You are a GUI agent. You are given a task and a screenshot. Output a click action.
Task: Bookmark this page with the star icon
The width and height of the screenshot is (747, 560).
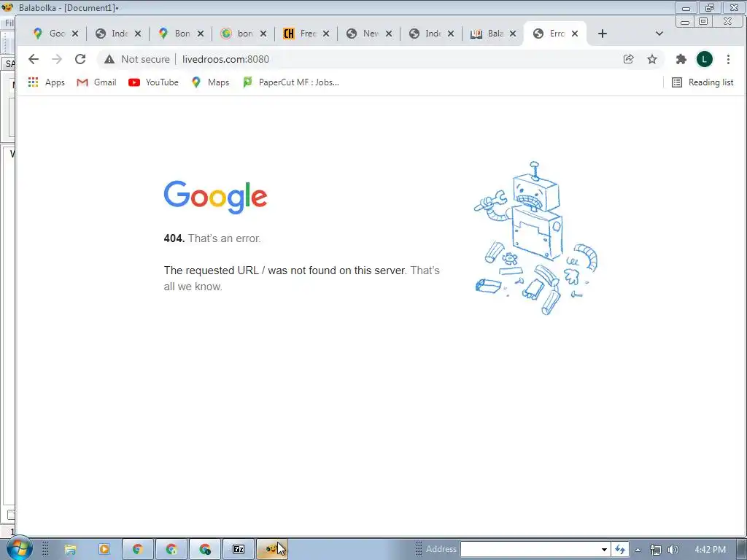pos(651,59)
